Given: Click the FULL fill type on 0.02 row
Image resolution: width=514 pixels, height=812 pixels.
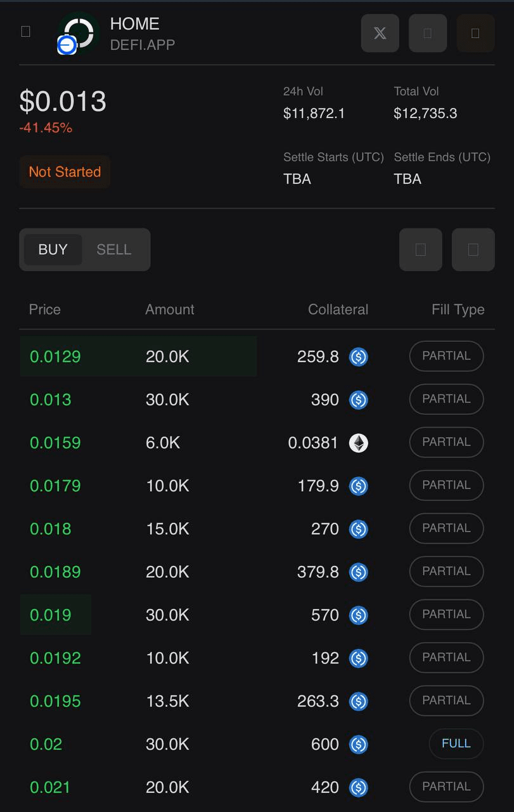Looking at the screenshot, I should click(x=456, y=743).
